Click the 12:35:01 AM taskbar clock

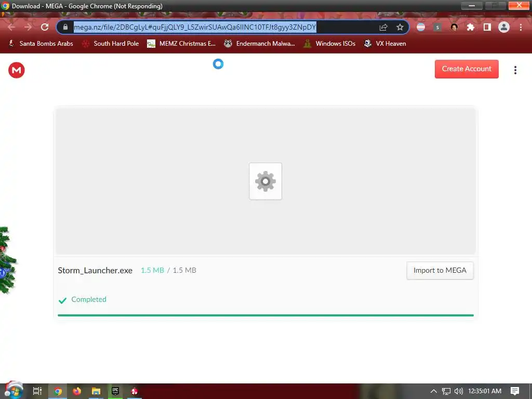(485, 391)
